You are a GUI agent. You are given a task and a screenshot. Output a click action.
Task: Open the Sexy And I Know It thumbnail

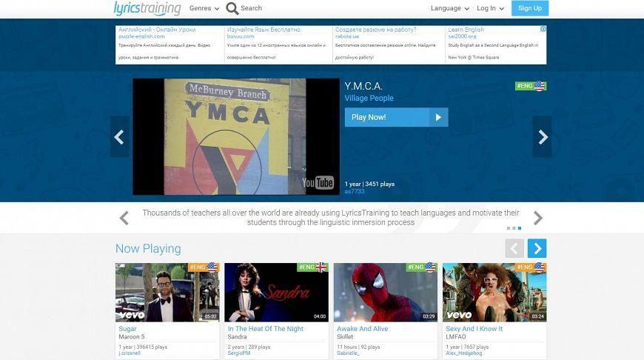[494, 292]
